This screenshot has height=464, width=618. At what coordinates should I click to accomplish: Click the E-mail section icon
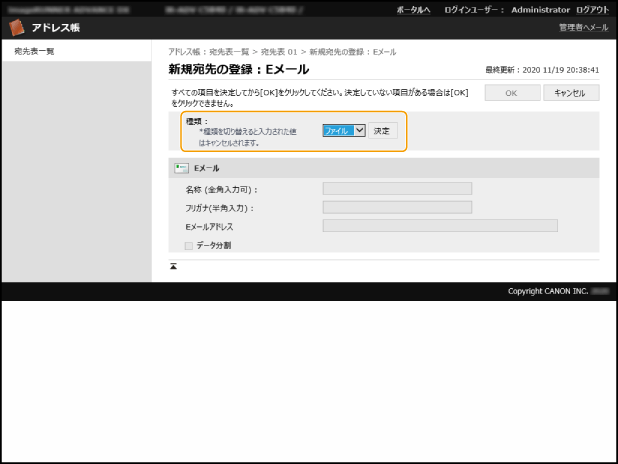click(x=182, y=168)
